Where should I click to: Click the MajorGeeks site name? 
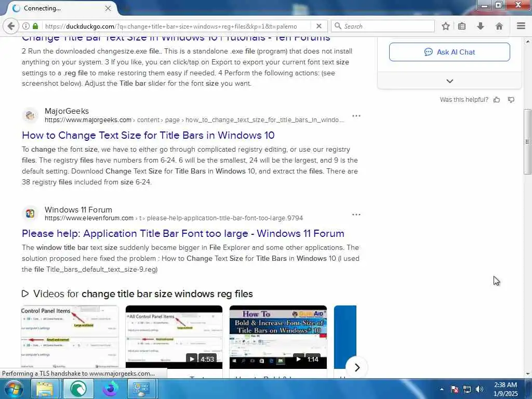click(67, 111)
